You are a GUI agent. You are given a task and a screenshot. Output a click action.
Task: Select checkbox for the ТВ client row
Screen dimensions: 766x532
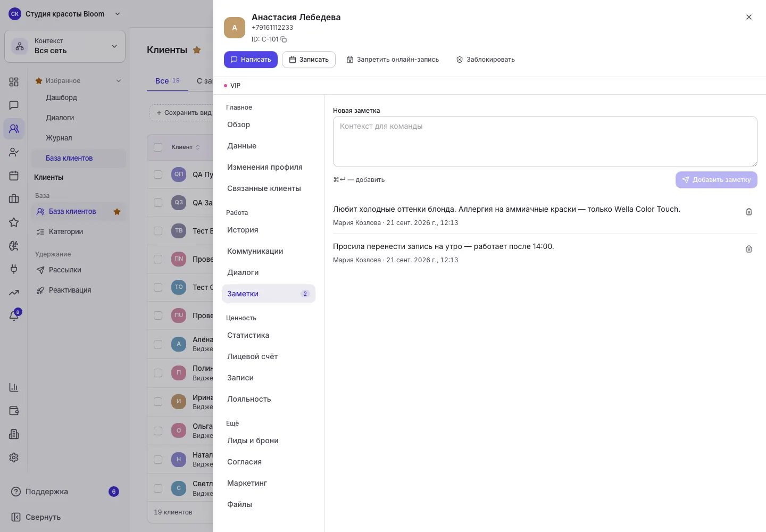coord(158,231)
